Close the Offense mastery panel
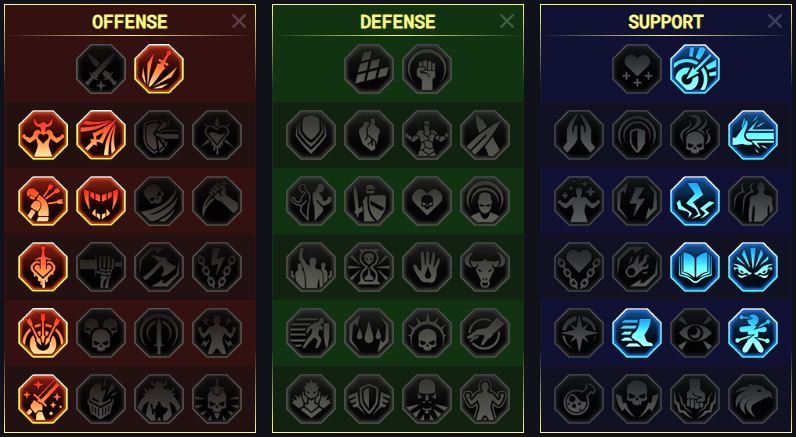This screenshot has width=796, height=437. (239, 21)
